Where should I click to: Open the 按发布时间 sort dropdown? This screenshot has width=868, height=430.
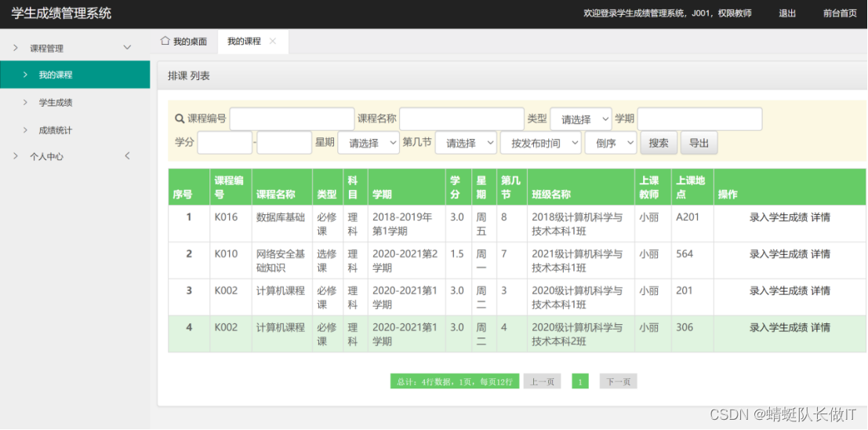540,143
